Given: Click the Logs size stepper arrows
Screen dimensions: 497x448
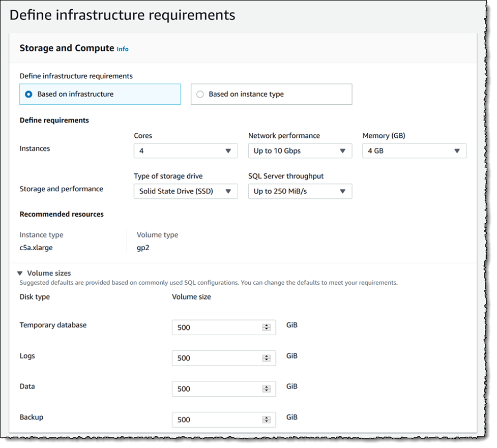Looking at the screenshot, I should (266, 358).
